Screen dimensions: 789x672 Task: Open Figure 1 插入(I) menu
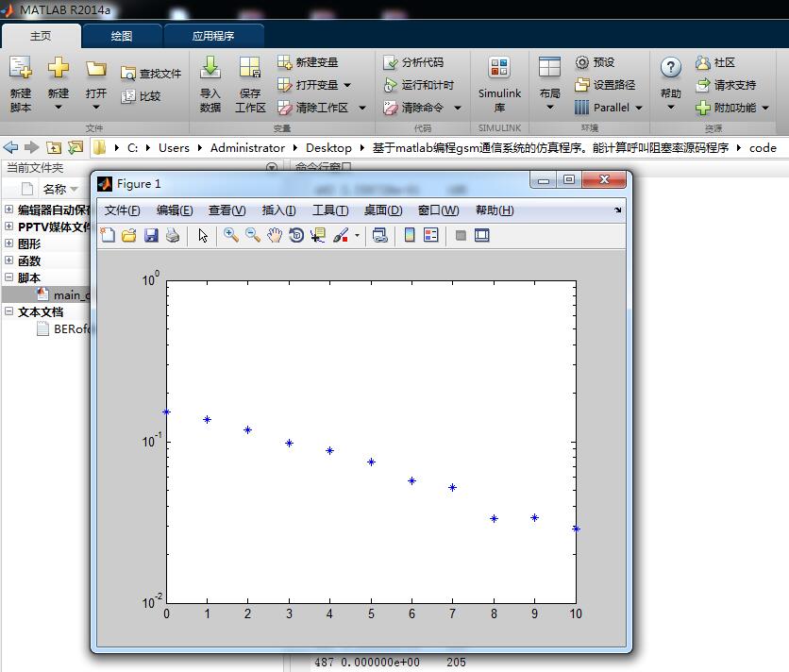pyautogui.click(x=278, y=210)
